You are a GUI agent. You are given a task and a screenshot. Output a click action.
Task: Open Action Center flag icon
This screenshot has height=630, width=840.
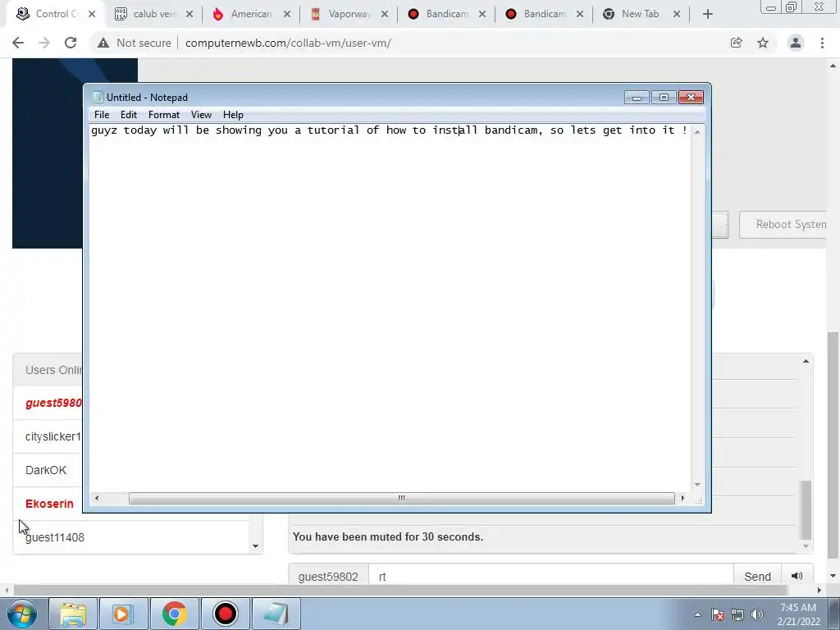pyautogui.click(x=718, y=614)
